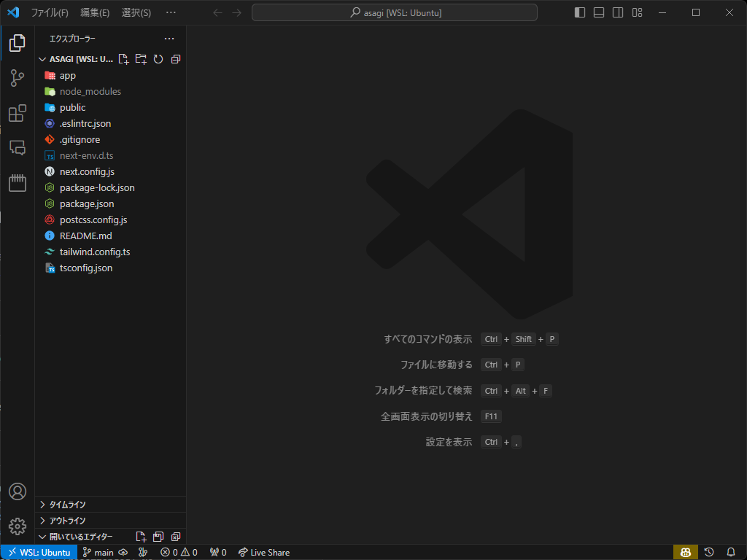Open postcss.config.js
The width and height of the screenshot is (747, 560).
point(111,220)
